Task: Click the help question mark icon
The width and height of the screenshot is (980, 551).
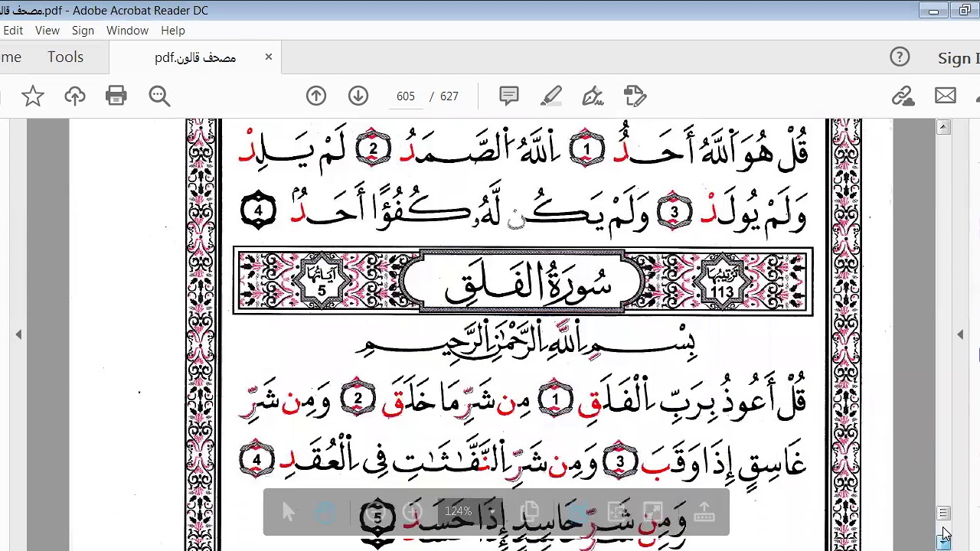Action: pos(900,57)
